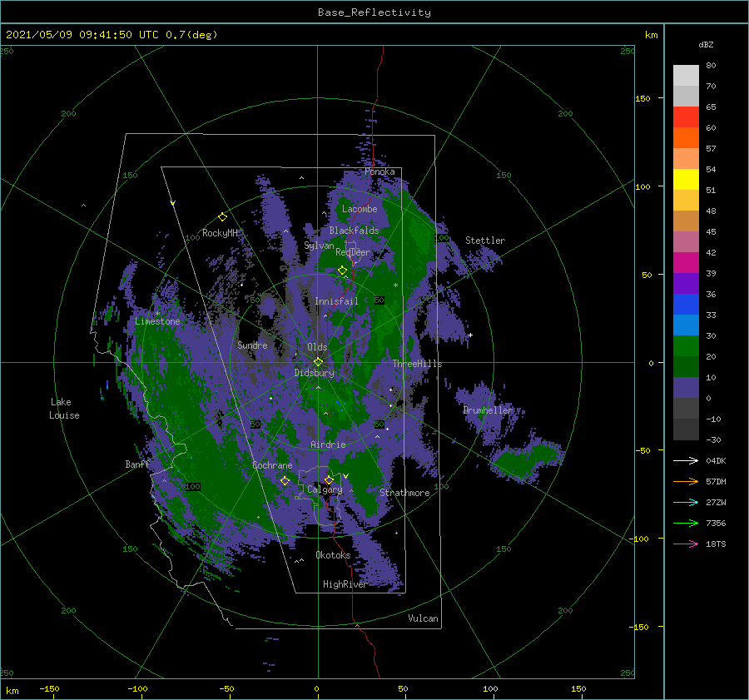Click the Strathmore label
This screenshot has height=700, width=749.
(404, 493)
